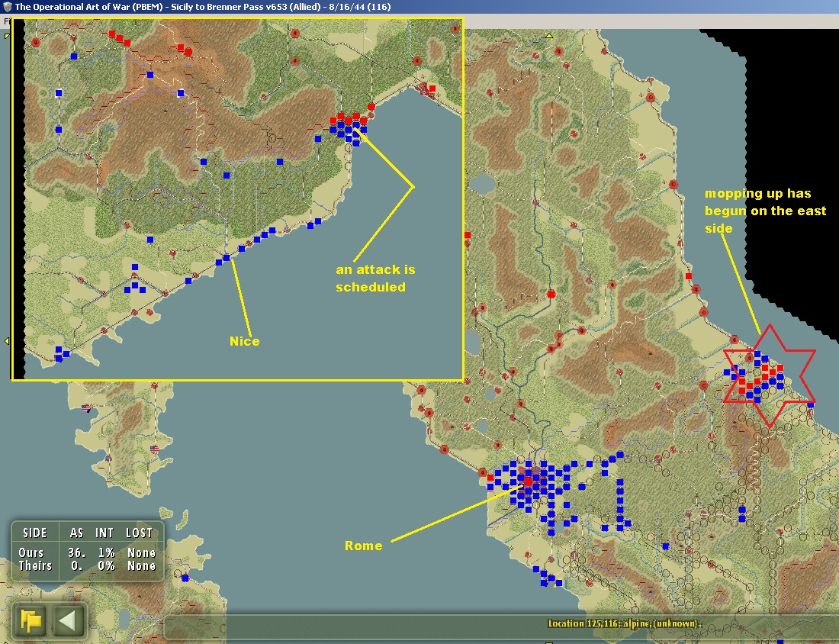Click the shield app icon in title bar

[7, 7]
